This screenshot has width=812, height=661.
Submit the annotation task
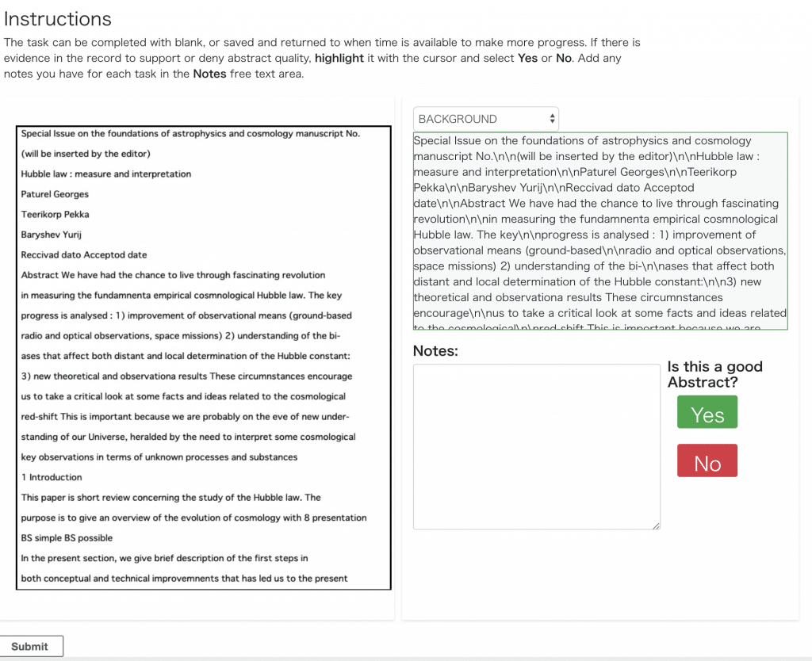click(31, 647)
